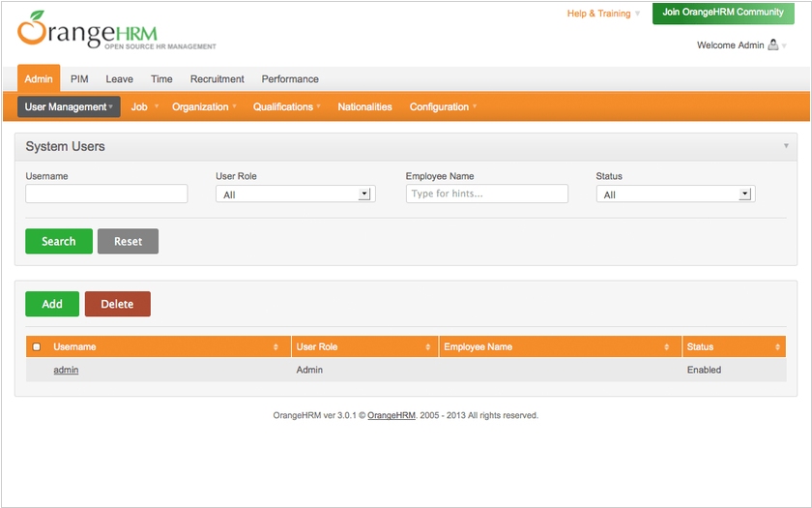Open the User Role dropdown
The image size is (812, 508).
click(x=295, y=194)
